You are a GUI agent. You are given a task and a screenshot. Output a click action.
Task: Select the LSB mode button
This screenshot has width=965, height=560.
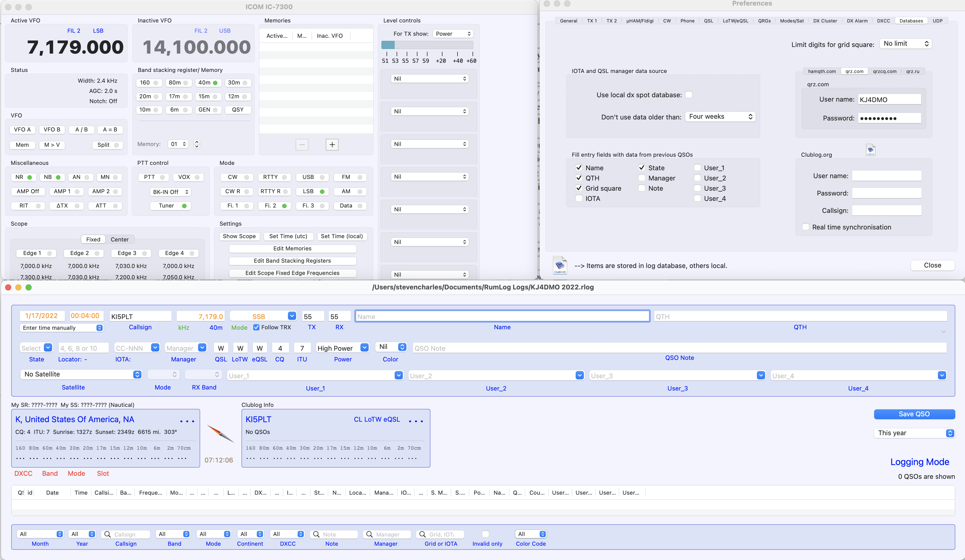tap(313, 191)
